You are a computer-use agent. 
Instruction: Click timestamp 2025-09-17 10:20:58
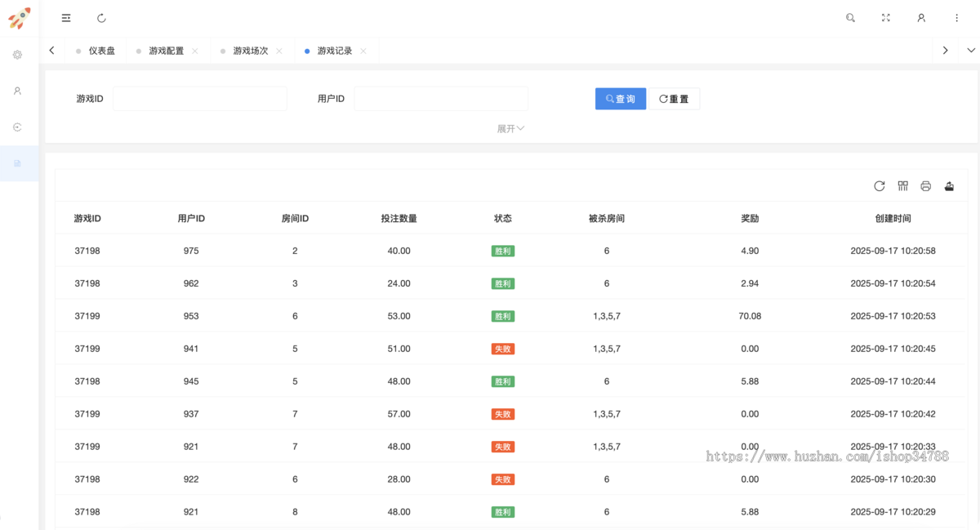click(893, 251)
